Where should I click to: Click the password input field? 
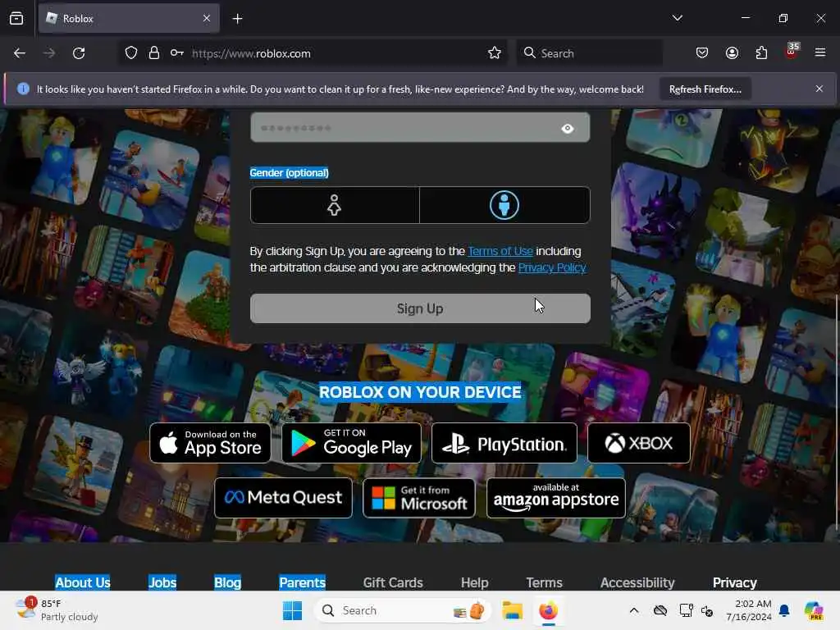(x=420, y=127)
